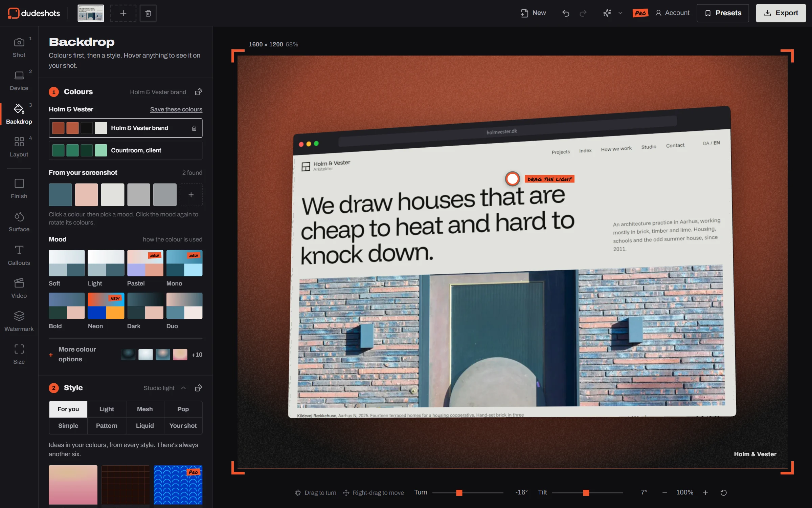Reset the view rotation icon

pos(723,492)
